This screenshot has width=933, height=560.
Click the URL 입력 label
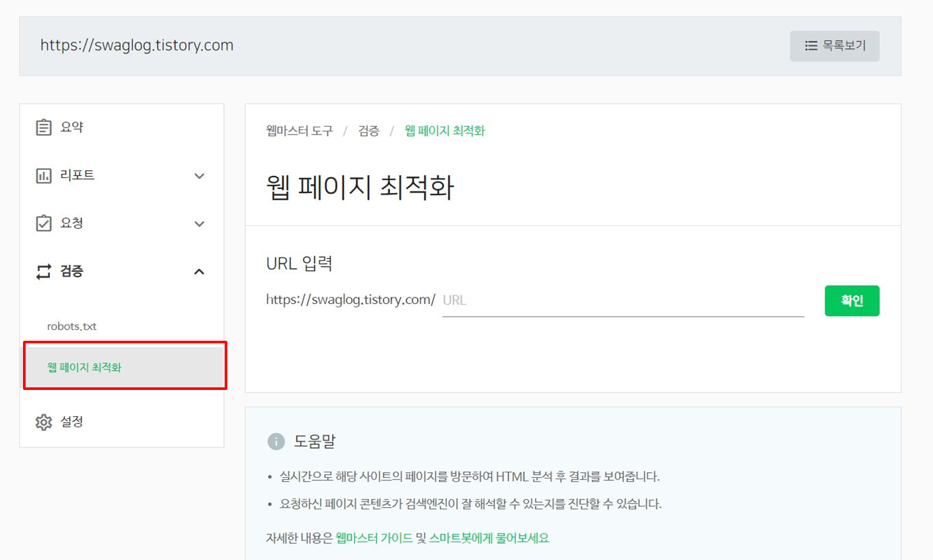click(x=300, y=263)
